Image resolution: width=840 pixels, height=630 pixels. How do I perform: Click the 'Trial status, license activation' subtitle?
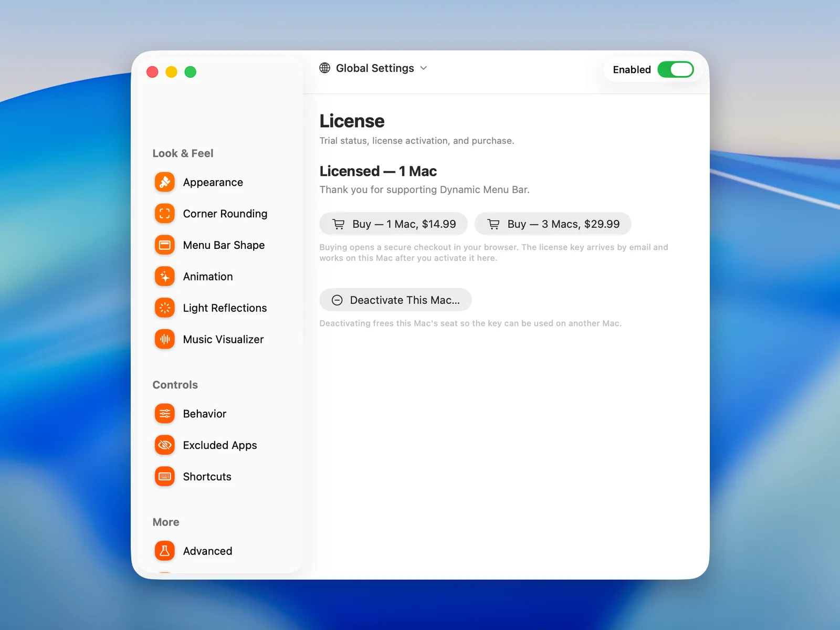417,141
